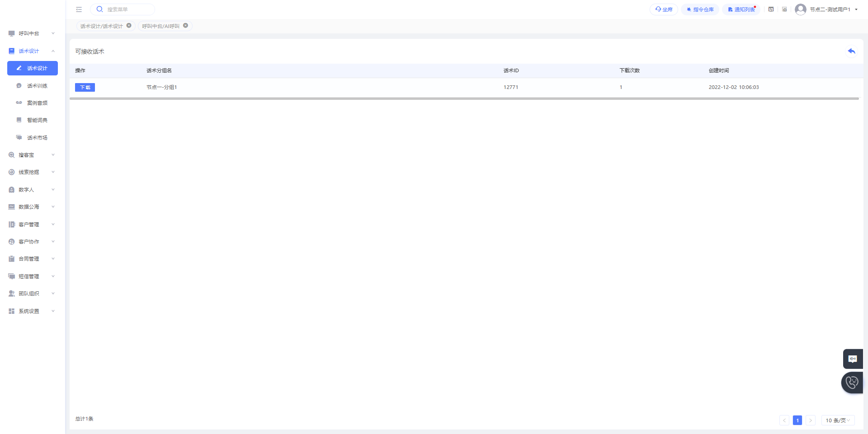The width and height of the screenshot is (868, 434).
Task: Click the 团队组织 people icon in the sidebar
Action: 12,294
